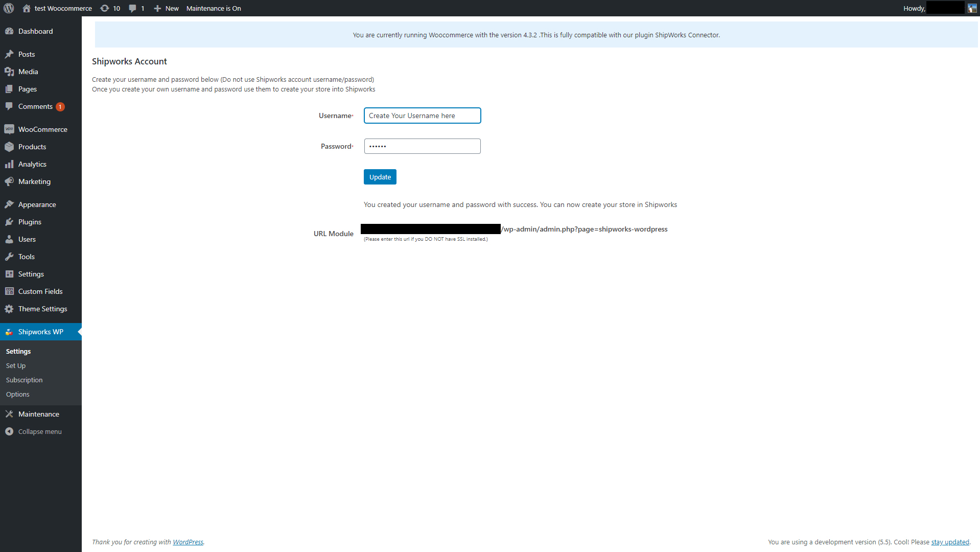Image resolution: width=980 pixels, height=552 pixels.
Task: Click the Appearance paintbrush icon
Action: tap(9, 204)
